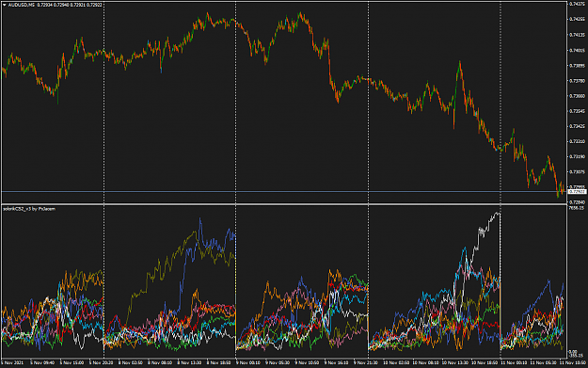Click price level 0.73425 on the scale
The height and width of the screenshot is (368, 588).
coord(578,126)
